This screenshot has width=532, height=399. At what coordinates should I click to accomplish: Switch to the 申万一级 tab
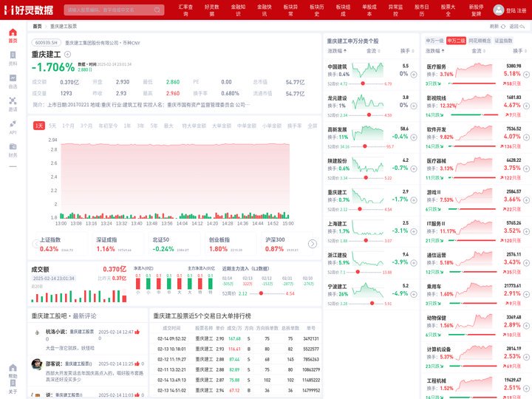(434, 41)
